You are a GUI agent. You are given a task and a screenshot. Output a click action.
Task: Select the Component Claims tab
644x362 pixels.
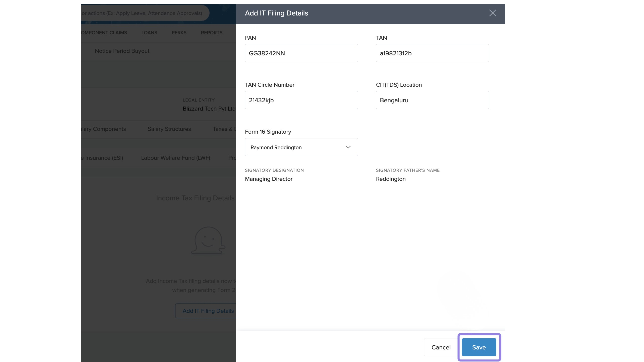104,33
